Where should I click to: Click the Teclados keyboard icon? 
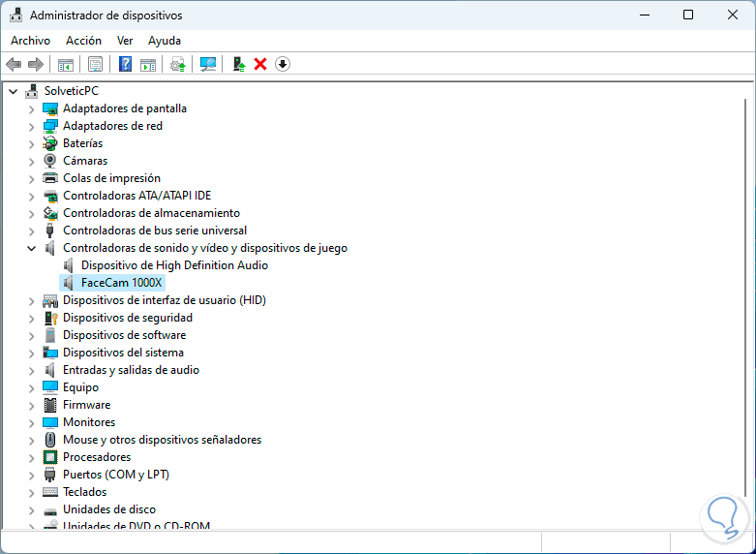click(50, 492)
